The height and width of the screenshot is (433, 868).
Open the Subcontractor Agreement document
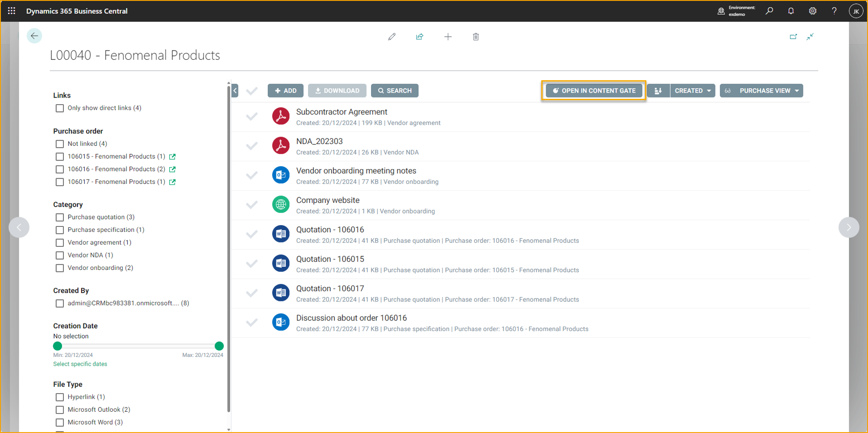[341, 112]
